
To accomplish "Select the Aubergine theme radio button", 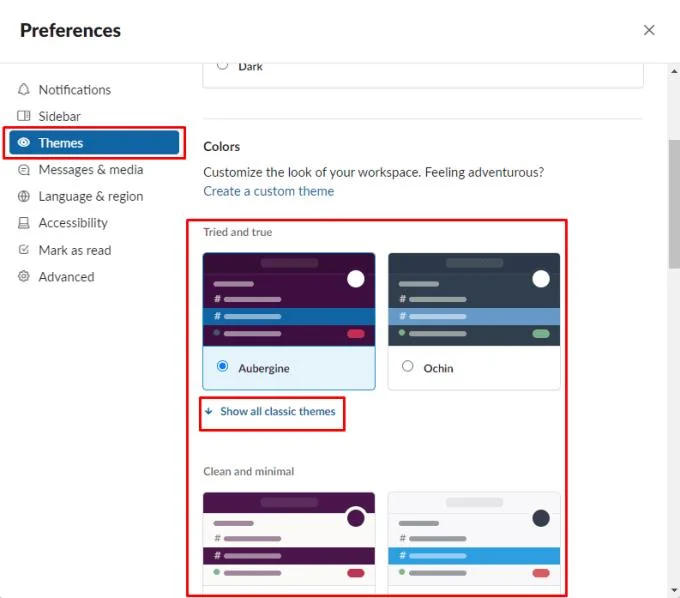I will 222,366.
